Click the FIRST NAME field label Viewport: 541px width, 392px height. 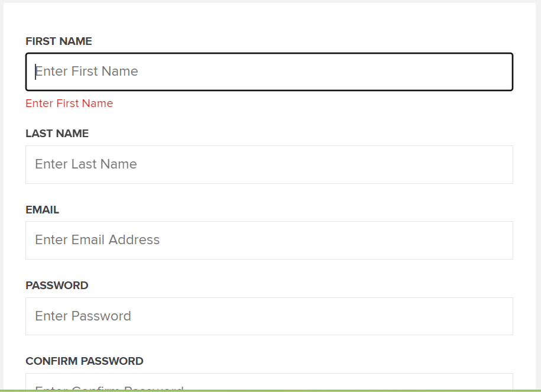point(59,41)
